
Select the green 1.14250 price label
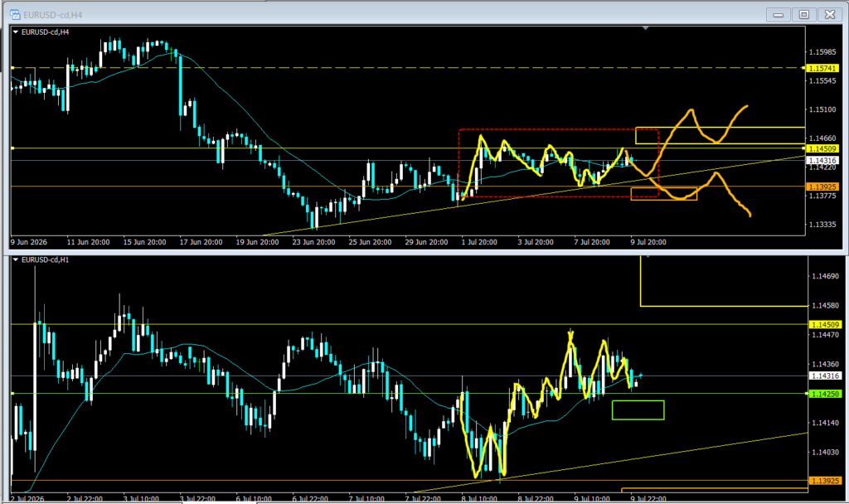(825, 394)
